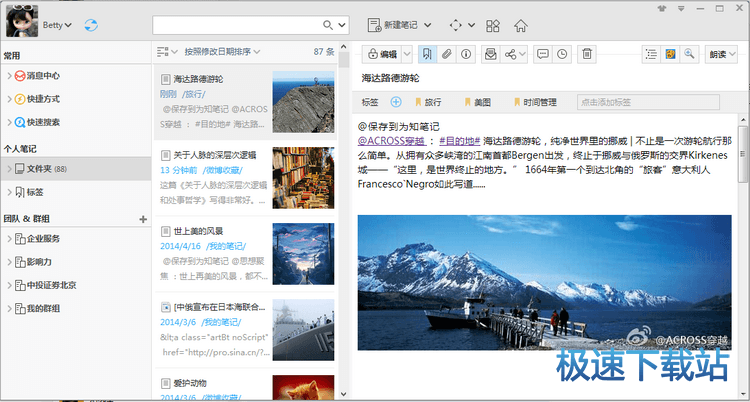750x402 pixels.
Task: Open the @ACROSS穿越 link
Action: [x=392, y=141]
